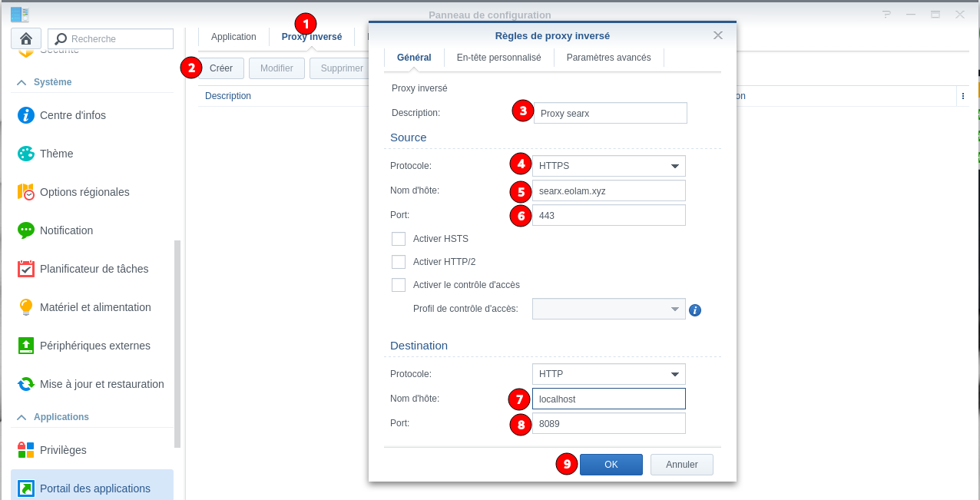Click the OK button
Screen dimensions: 980x500
pos(611,465)
